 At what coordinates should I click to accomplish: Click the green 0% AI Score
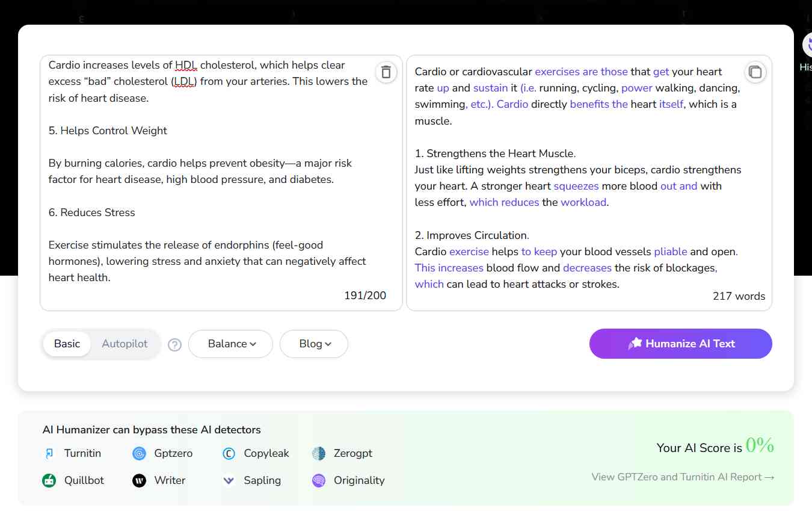pos(760,446)
